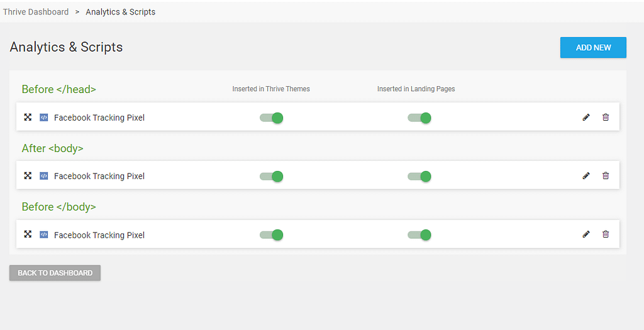Disable Thrive Themes insertion for the After <body> script

pyautogui.click(x=272, y=177)
